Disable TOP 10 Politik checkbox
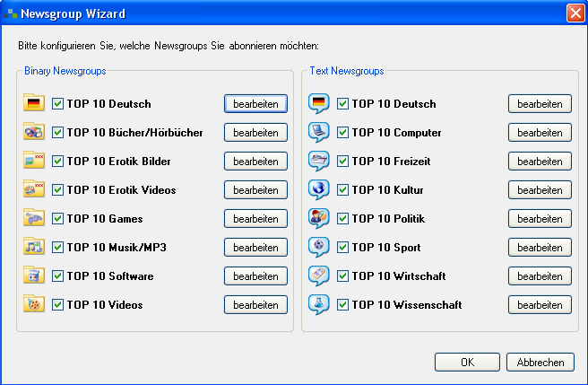This screenshot has width=588, height=385. (x=342, y=219)
